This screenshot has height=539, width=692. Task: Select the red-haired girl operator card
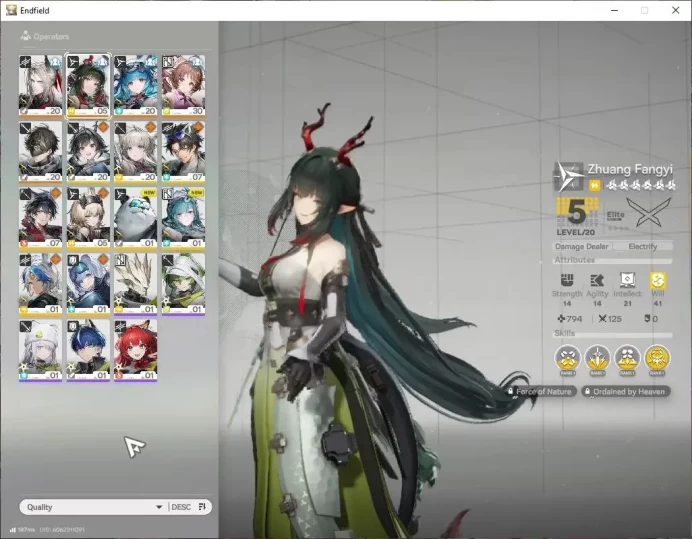click(x=135, y=351)
